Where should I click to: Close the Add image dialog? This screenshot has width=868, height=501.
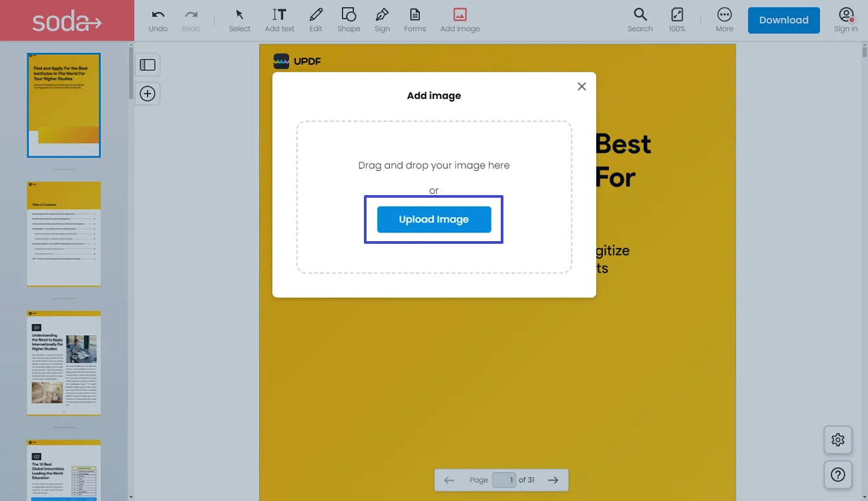(582, 87)
